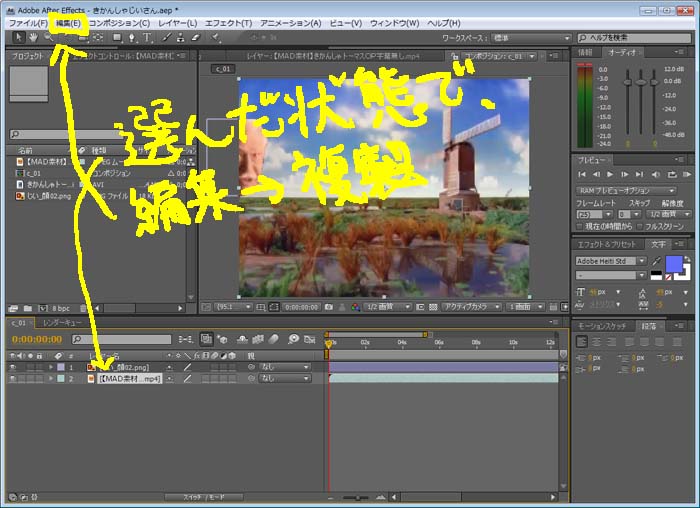The image size is (700, 508).
Task: Set no fill color (red slash box)
Action: (668, 277)
